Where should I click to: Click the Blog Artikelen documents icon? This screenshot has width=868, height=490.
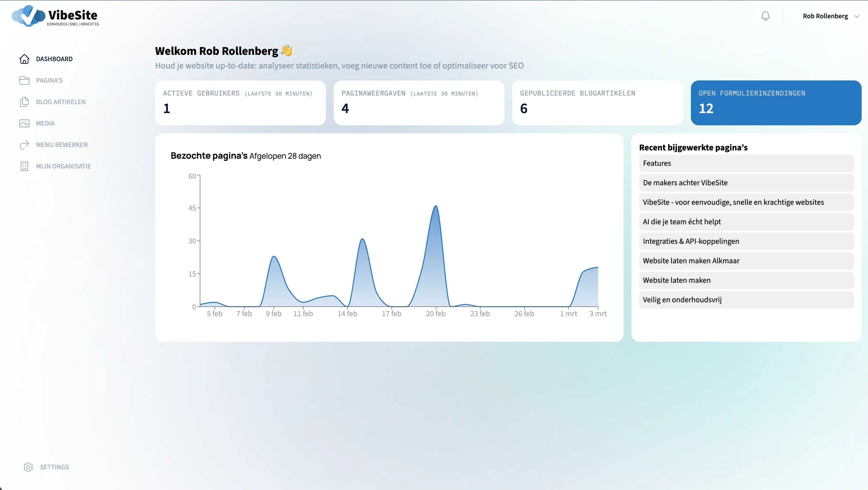click(x=24, y=102)
